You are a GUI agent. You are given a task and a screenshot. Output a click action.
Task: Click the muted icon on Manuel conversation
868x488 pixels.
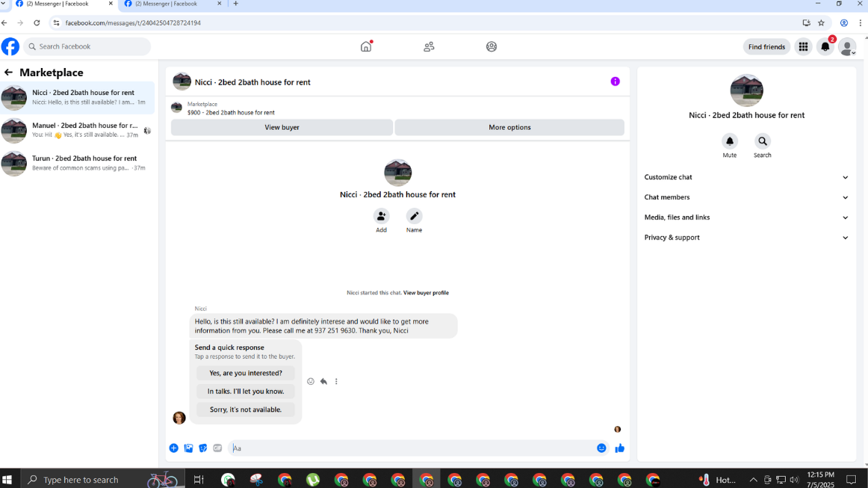[x=147, y=131]
